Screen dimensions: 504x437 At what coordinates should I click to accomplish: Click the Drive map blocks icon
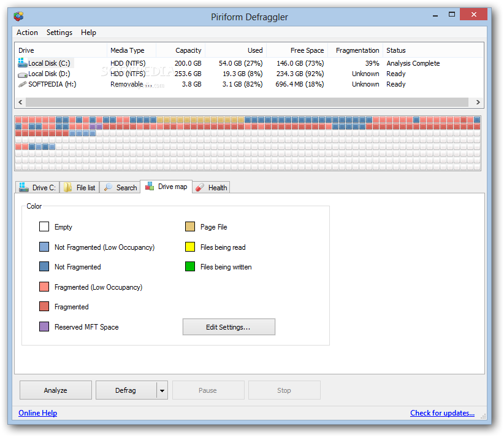point(150,186)
